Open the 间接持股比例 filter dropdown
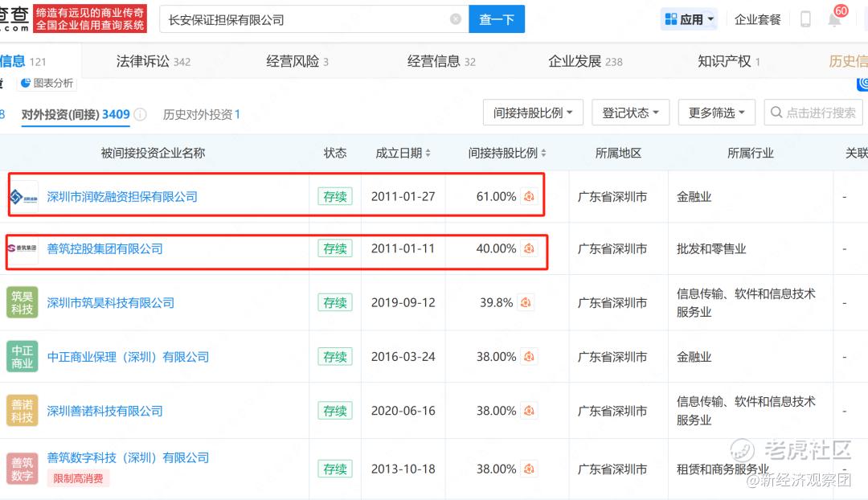Screen dimensions: 868x500 (533, 113)
